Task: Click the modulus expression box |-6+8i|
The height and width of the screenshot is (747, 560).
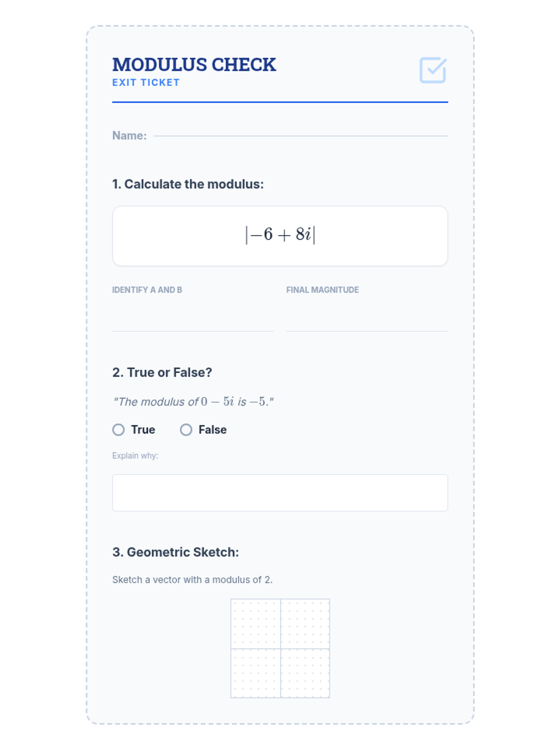Action: pos(280,236)
